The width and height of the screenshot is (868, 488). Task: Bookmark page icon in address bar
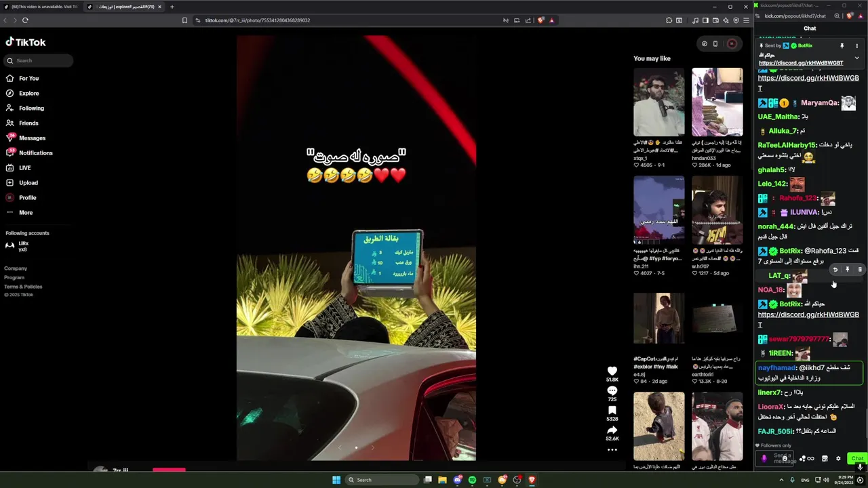pos(184,20)
